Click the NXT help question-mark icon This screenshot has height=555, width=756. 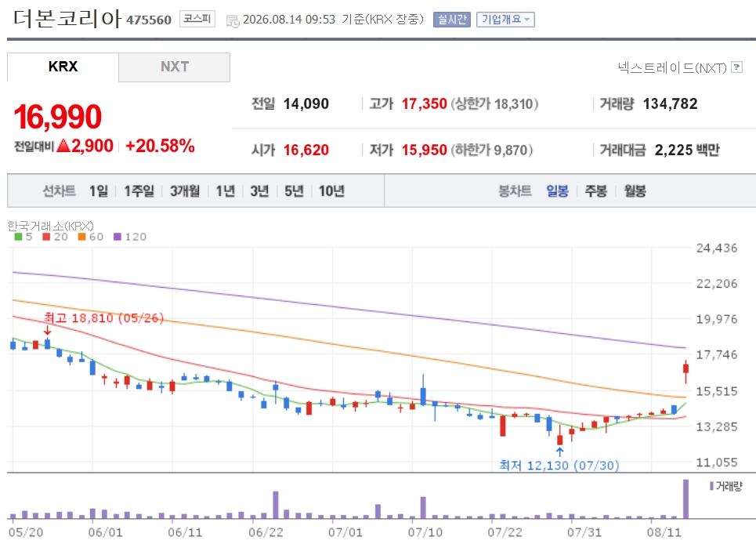736,67
